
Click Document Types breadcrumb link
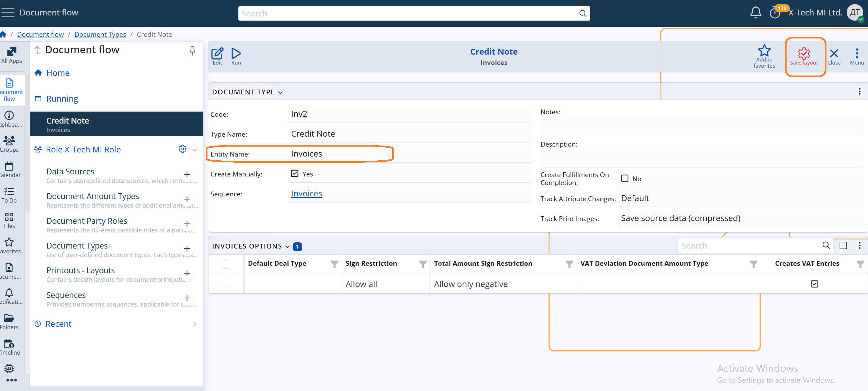100,34
